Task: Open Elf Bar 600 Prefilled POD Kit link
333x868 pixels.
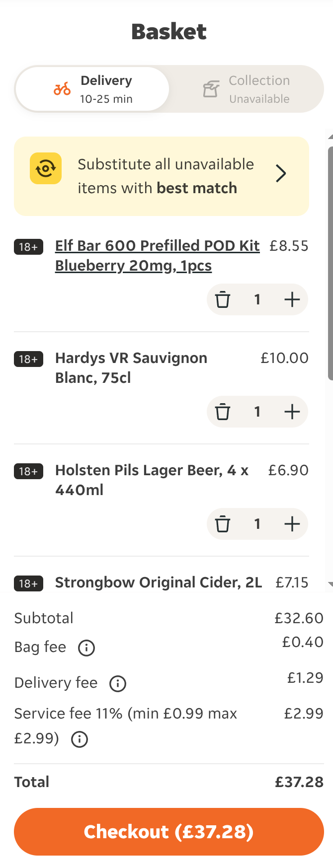Action: tap(158, 256)
